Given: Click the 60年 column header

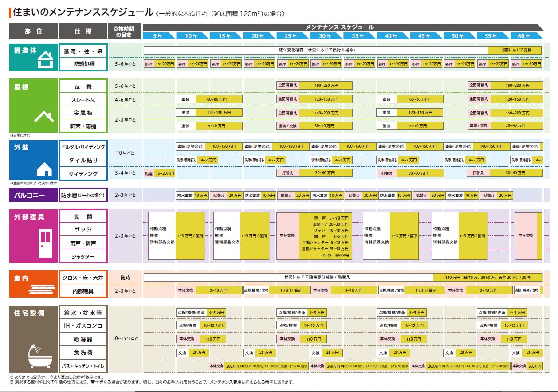Looking at the screenshot, I should click(x=525, y=36).
